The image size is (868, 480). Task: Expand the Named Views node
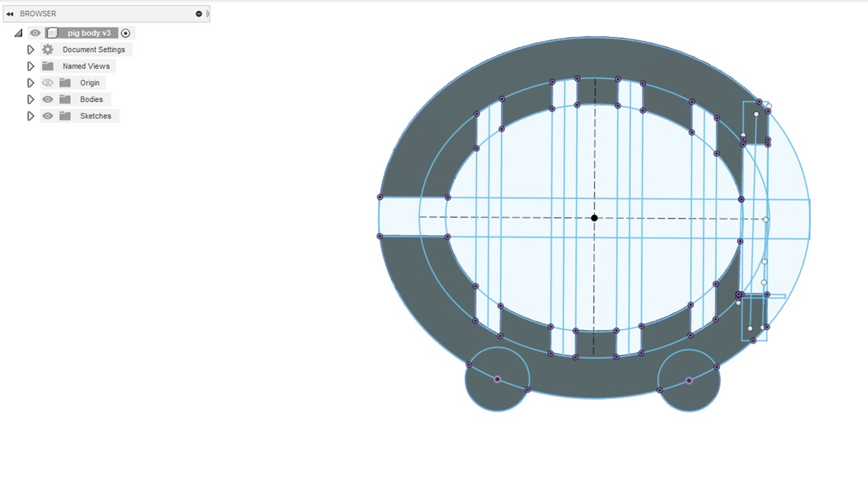(30, 66)
